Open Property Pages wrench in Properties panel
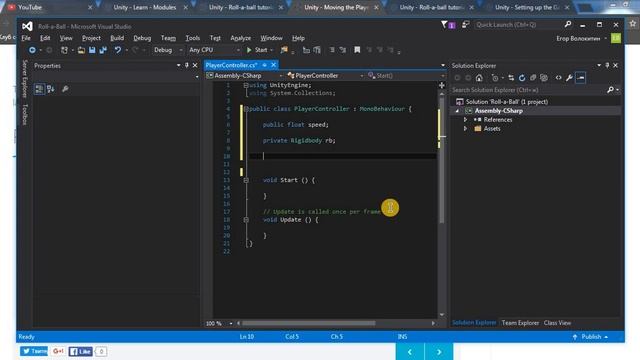Viewport: 640px width, 360px height. tap(65, 89)
